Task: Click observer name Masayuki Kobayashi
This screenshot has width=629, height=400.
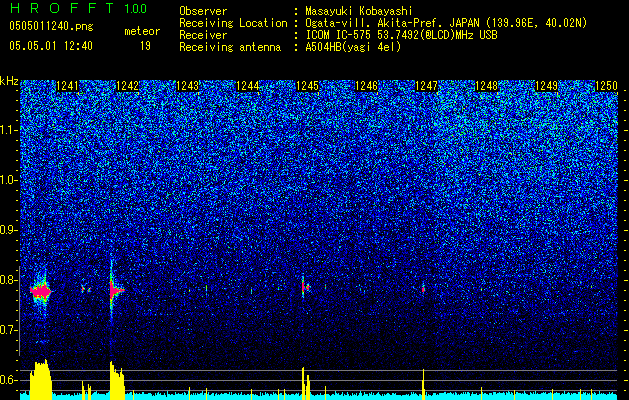Action: (358, 11)
